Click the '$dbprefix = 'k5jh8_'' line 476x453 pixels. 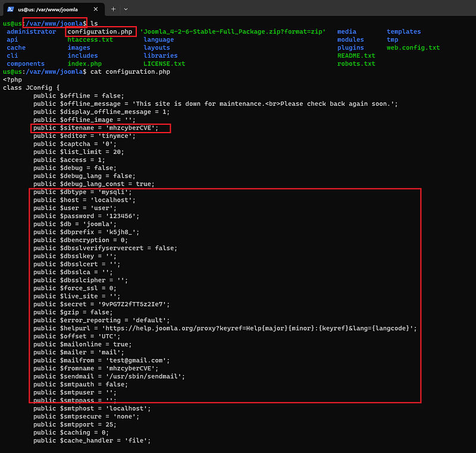click(x=86, y=232)
